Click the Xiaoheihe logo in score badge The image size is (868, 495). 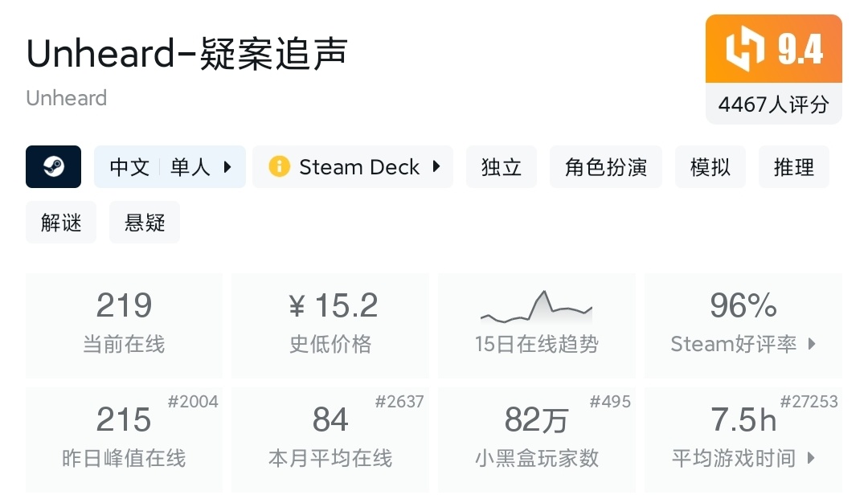pos(744,48)
